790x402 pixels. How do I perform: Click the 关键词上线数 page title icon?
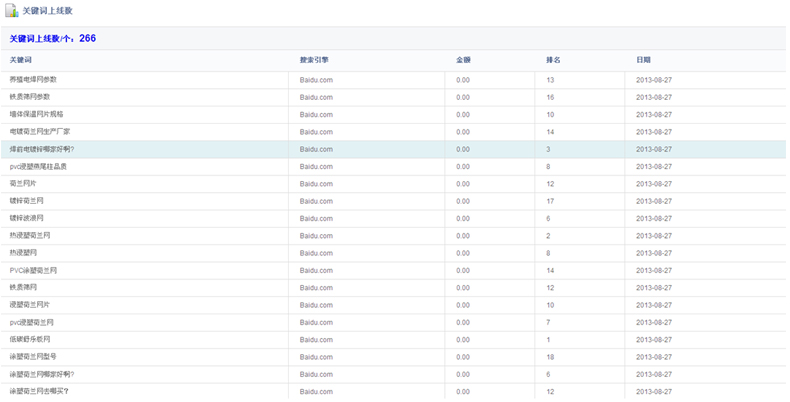[x=11, y=11]
